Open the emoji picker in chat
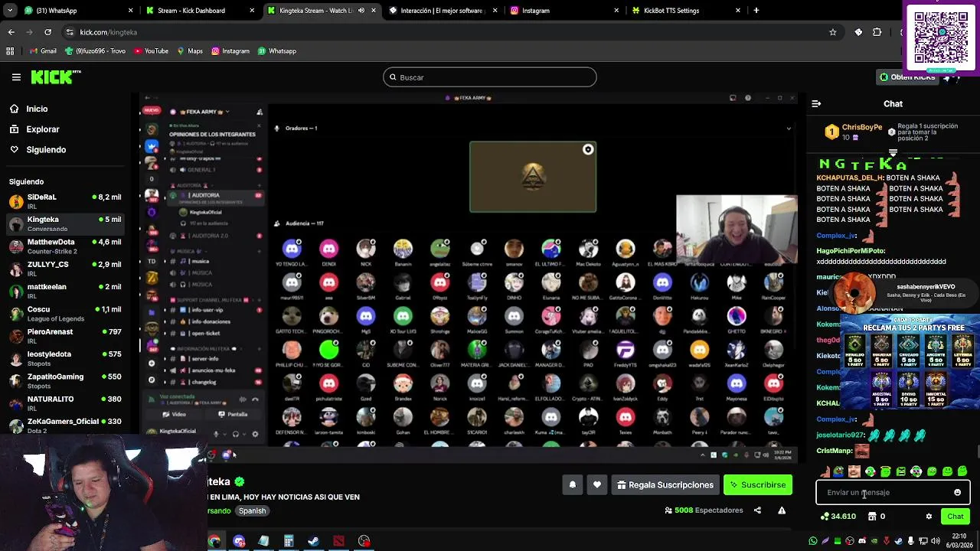Screen dimensions: 980x551 pos(957,493)
